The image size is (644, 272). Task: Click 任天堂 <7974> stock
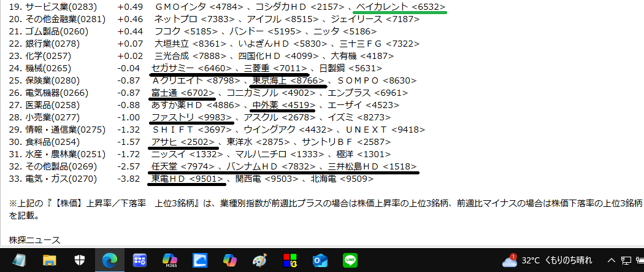(183, 167)
